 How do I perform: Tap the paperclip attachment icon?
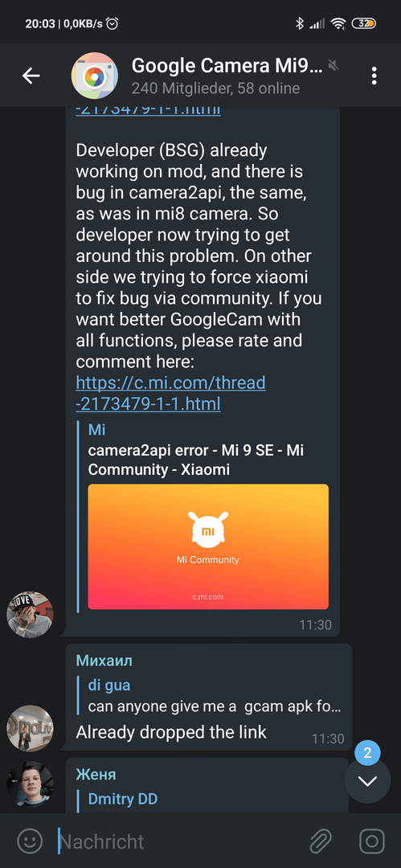(x=320, y=841)
